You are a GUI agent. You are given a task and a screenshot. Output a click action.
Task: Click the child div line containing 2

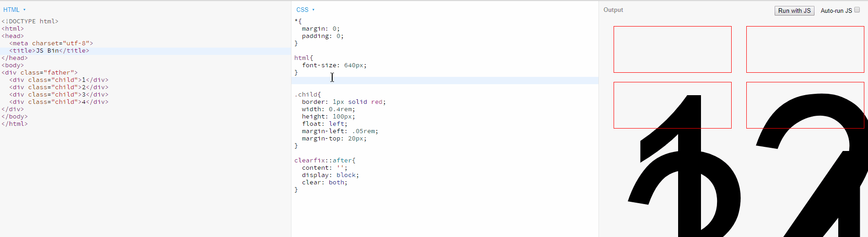coord(59,87)
